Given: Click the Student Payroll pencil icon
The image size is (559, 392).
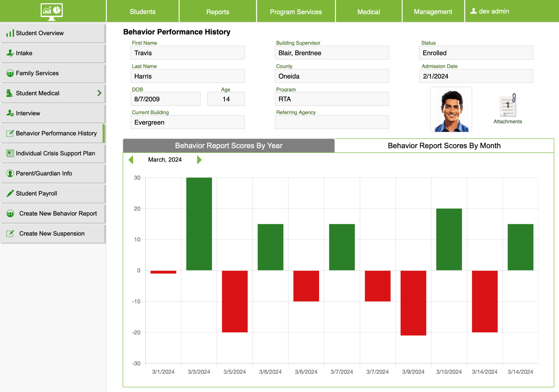Looking at the screenshot, I should pos(10,193).
